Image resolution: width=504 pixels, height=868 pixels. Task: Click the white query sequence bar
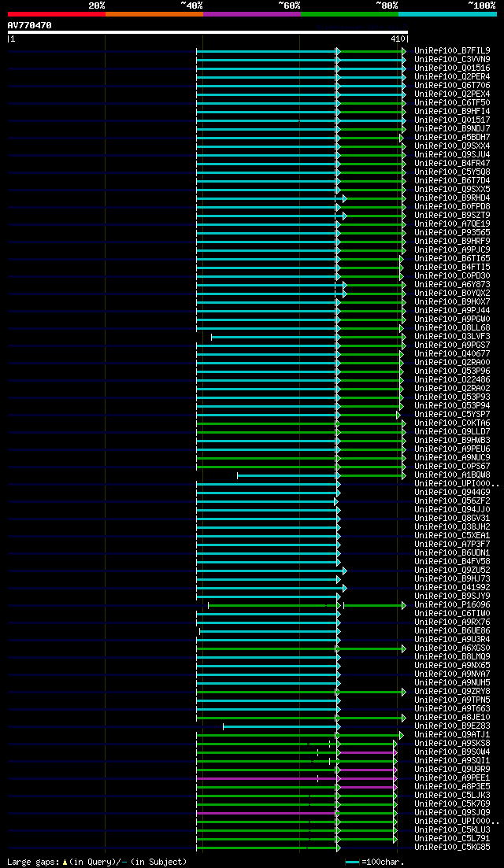(x=208, y=32)
